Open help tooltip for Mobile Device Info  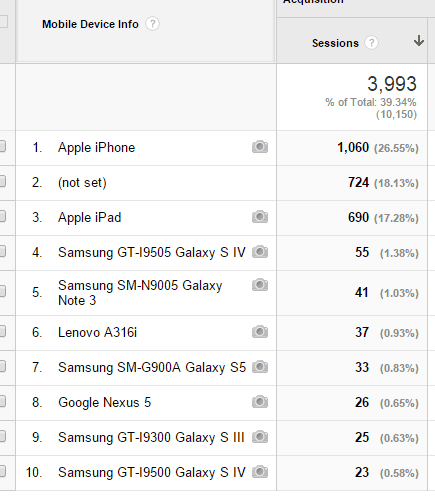(152, 24)
